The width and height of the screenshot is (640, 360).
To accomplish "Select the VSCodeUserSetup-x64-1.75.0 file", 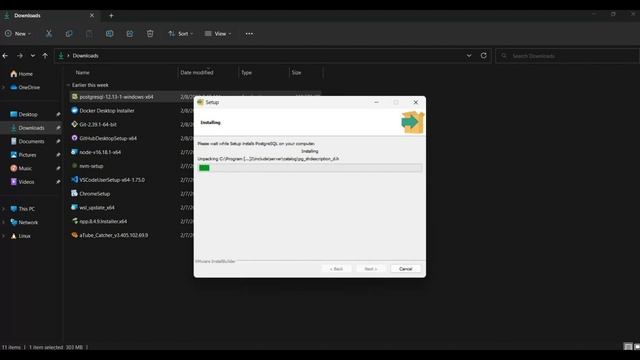I will tap(112, 180).
